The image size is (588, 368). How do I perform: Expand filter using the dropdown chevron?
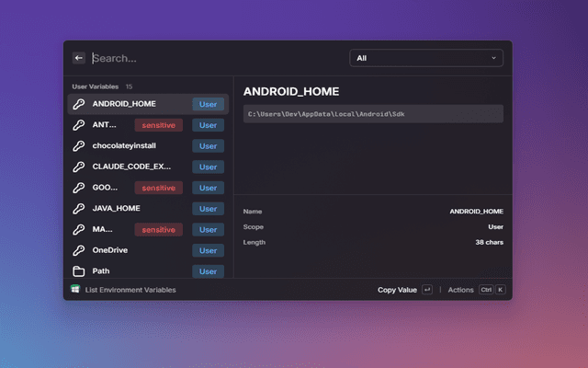click(x=493, y=58)
